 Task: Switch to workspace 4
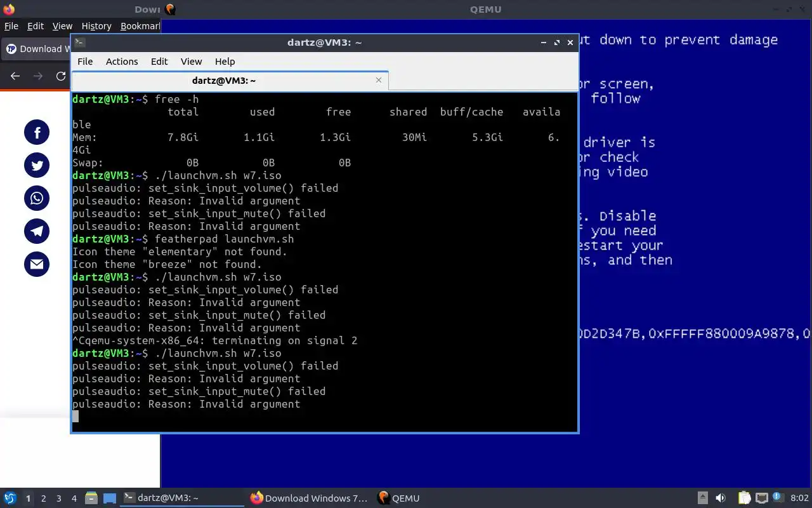coord(74,498)
